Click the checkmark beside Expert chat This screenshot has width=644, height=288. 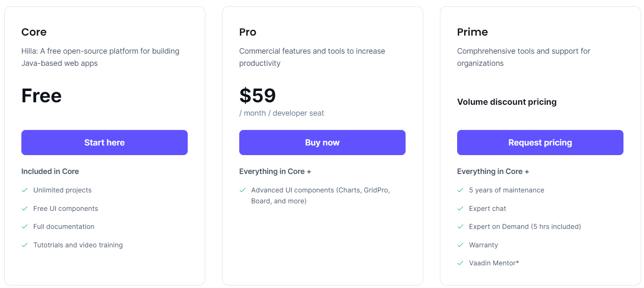pyautogui.click(x=460, y=208)
